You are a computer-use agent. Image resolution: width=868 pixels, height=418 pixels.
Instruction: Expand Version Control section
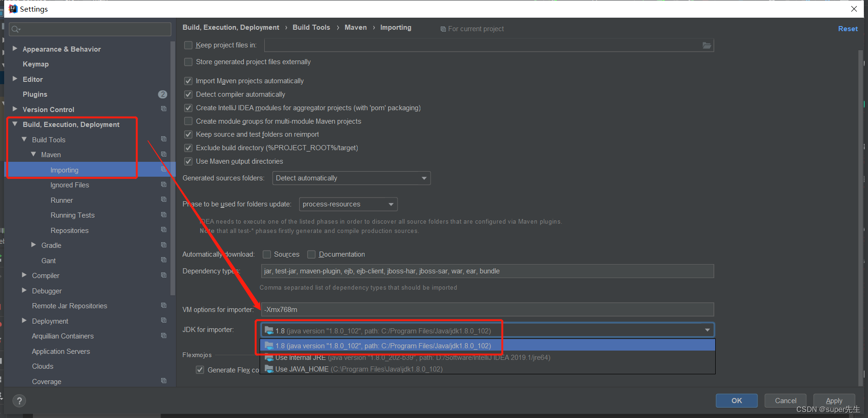pos(15,109)
